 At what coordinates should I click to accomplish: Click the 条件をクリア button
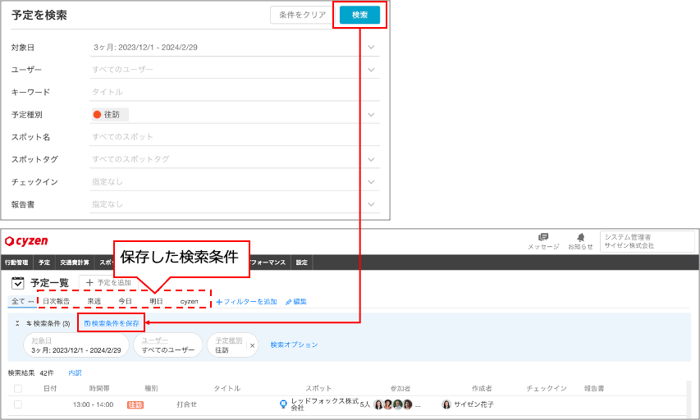coord(303,15)
